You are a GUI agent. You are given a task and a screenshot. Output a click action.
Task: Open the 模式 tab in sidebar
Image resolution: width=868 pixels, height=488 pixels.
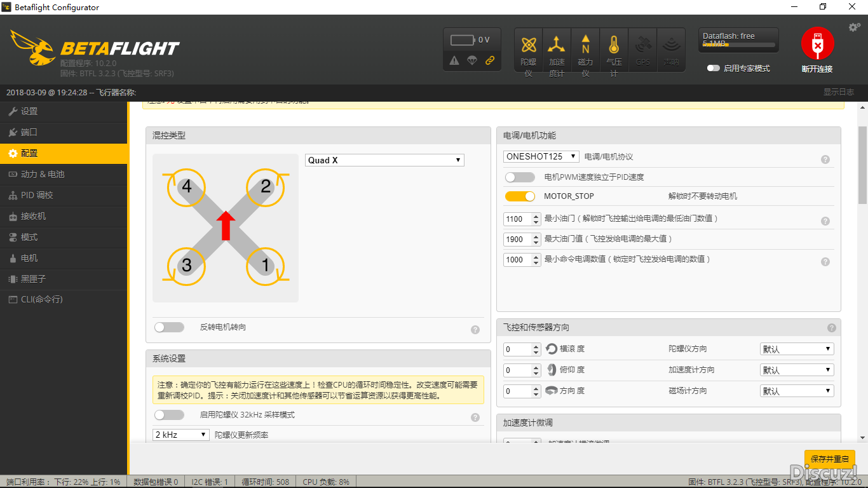pos(64,237)
